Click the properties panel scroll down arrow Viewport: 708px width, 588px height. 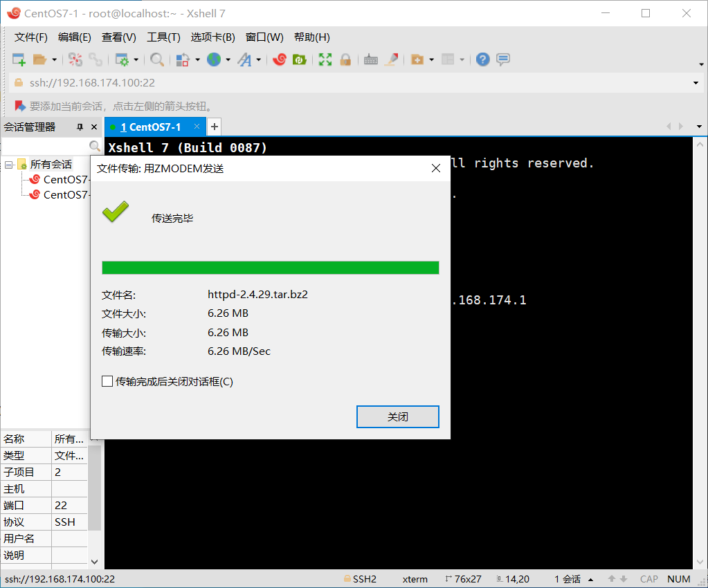tap(94, 562)
